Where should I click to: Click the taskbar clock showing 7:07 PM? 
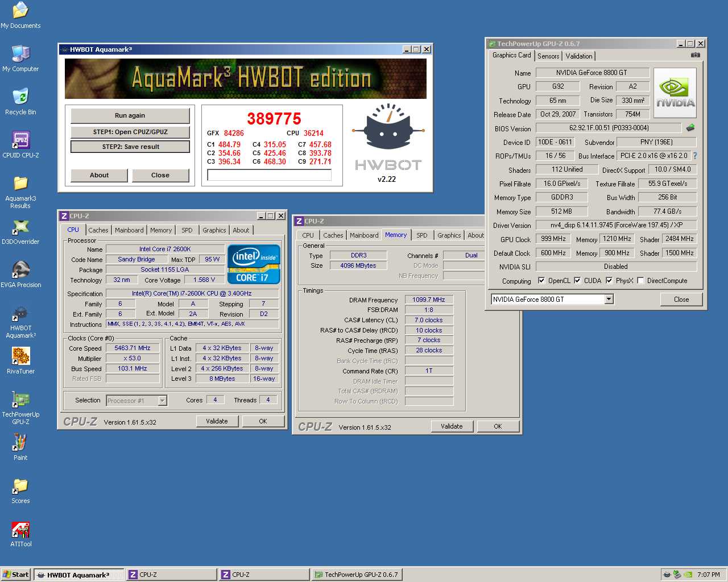[x=709, y=575]
